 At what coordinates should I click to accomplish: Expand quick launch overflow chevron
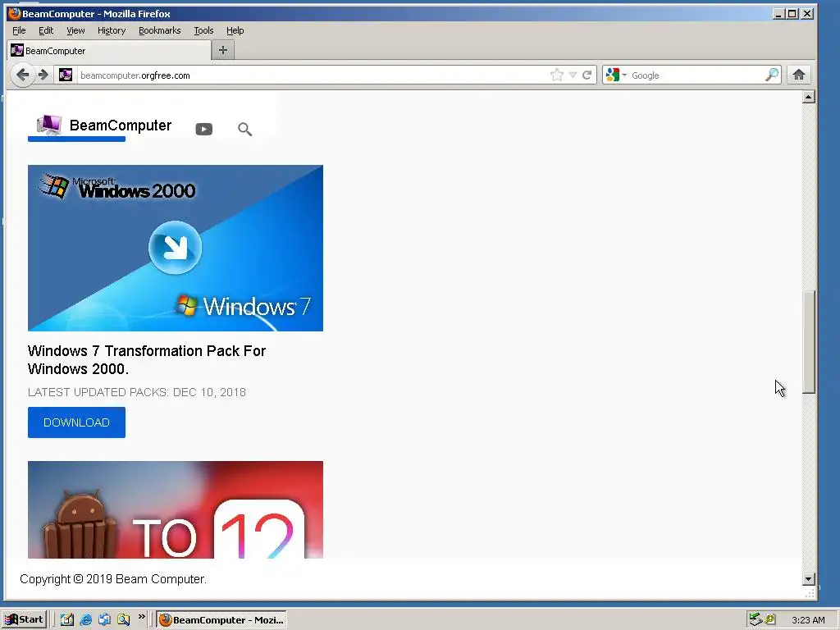click(x=141, y=617)
